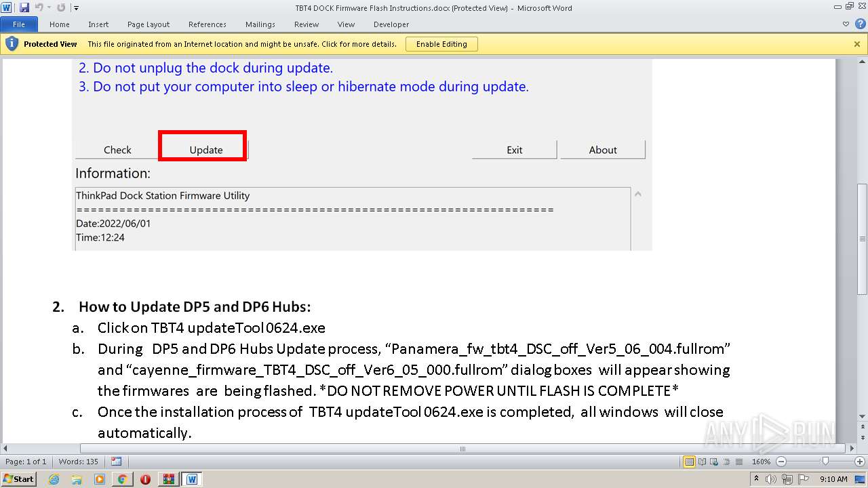Screen dimensions: 868x488
Task: Select Print Layout view icon
Action: [690, 462]
